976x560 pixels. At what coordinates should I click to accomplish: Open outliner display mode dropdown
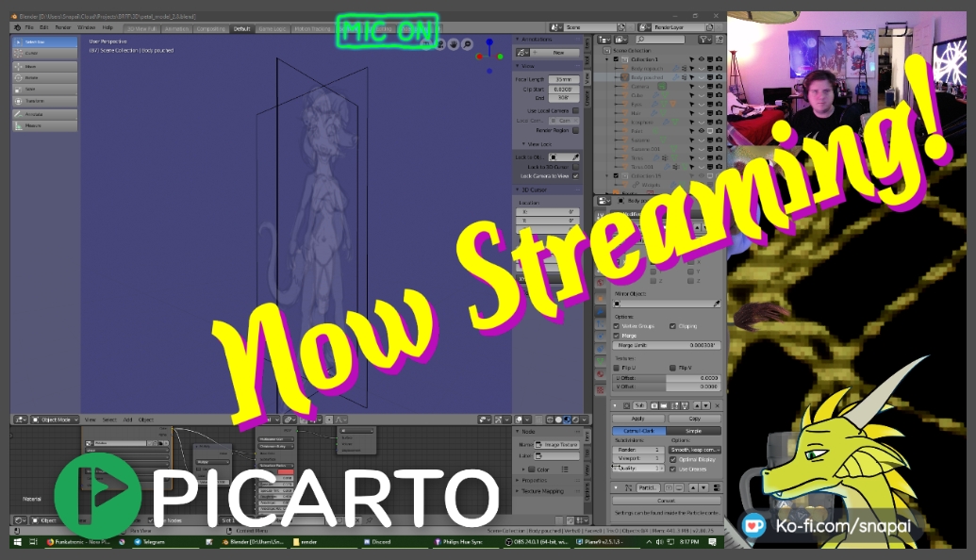click(x=604, y=40)
